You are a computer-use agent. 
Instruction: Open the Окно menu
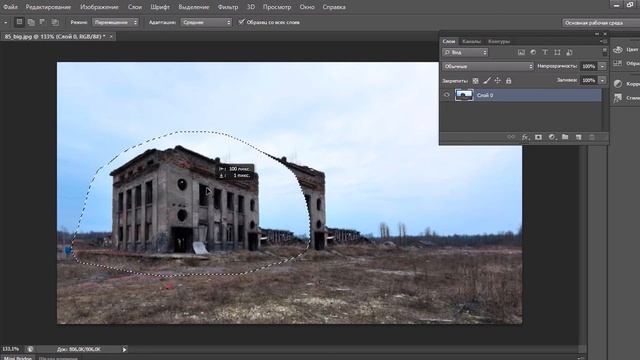point(307,7)
